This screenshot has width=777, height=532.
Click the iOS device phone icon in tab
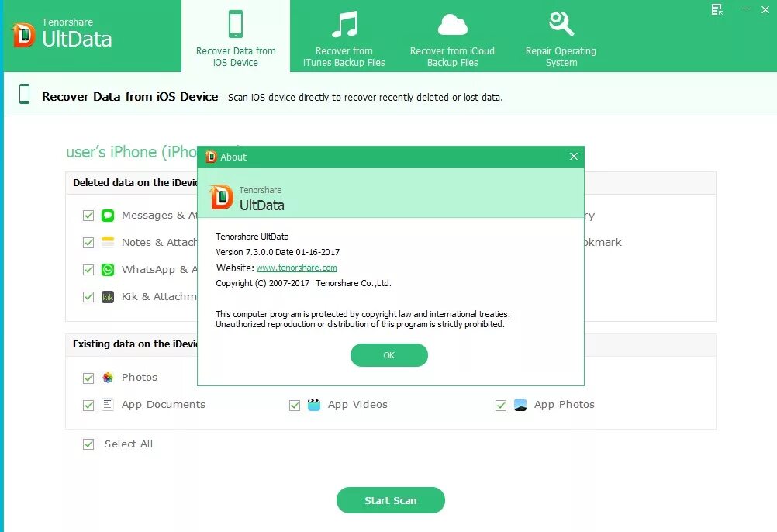click(236, 24)
